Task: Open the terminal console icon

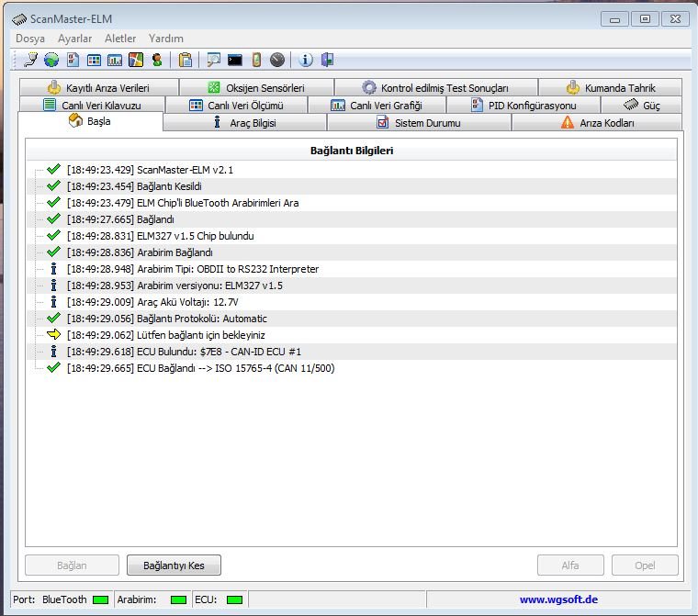Action: [x=235, y=61]
